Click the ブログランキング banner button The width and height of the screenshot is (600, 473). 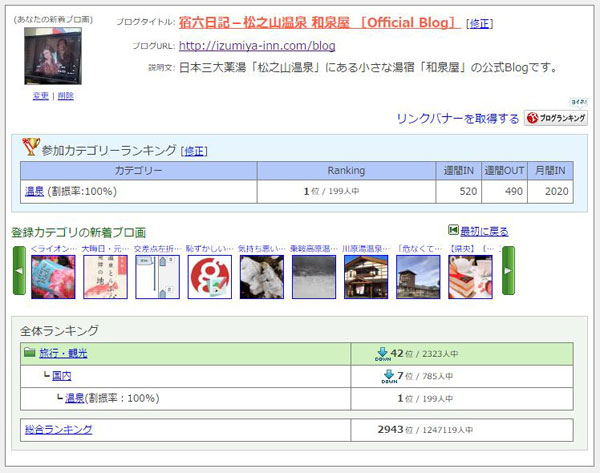pos(555,118)
